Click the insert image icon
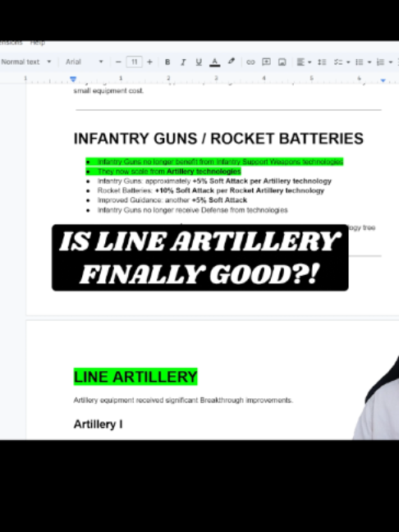399x532 pixels. [282, 62]
